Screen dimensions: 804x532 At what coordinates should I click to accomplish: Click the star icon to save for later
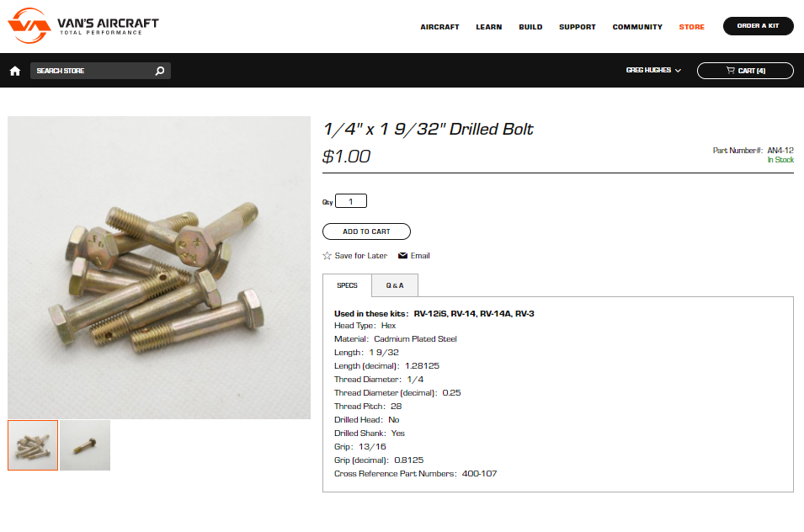[x=327, y=256]
